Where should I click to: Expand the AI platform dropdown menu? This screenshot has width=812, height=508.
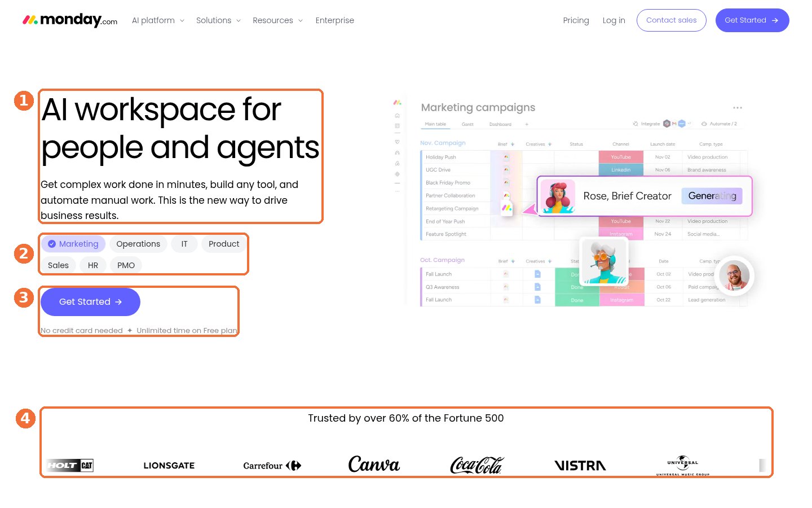158,20
